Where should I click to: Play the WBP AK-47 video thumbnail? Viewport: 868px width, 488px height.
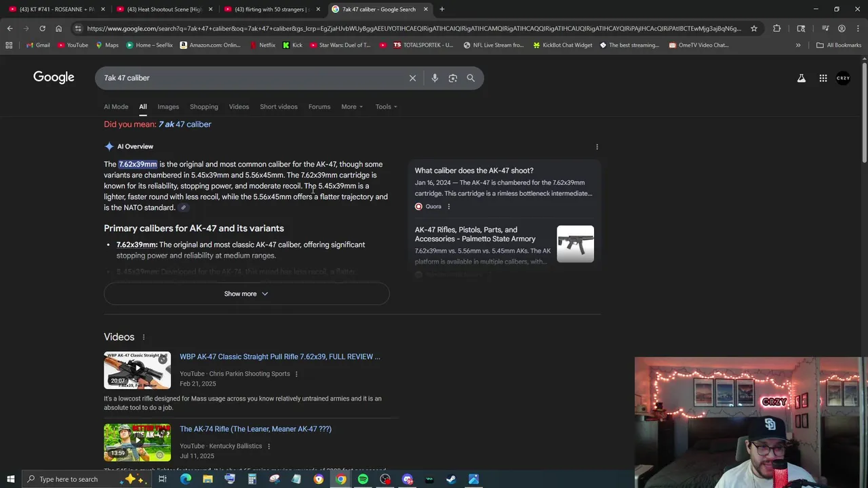(x=137, y=370)
